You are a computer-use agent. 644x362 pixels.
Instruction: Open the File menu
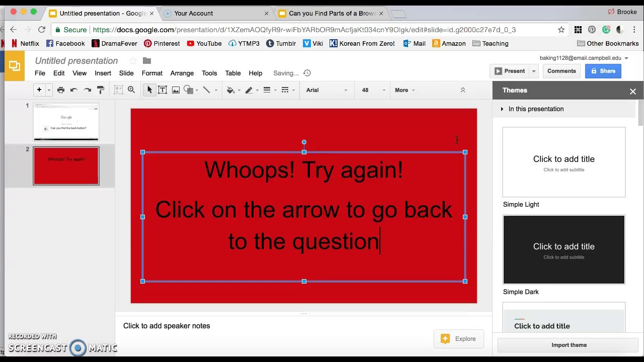[40, 73]
